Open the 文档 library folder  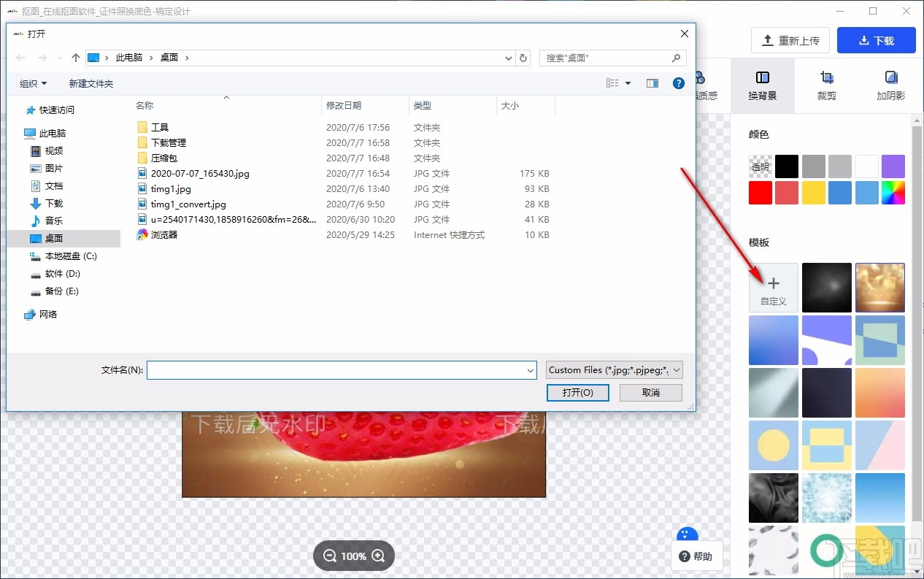pyautogui.click(x=54, y=185)
